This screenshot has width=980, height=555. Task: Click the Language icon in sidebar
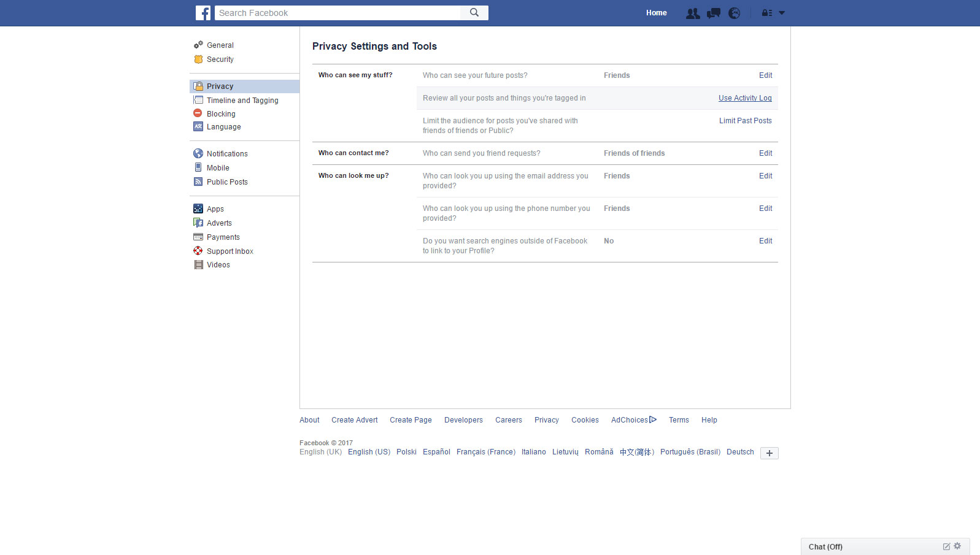198,126
